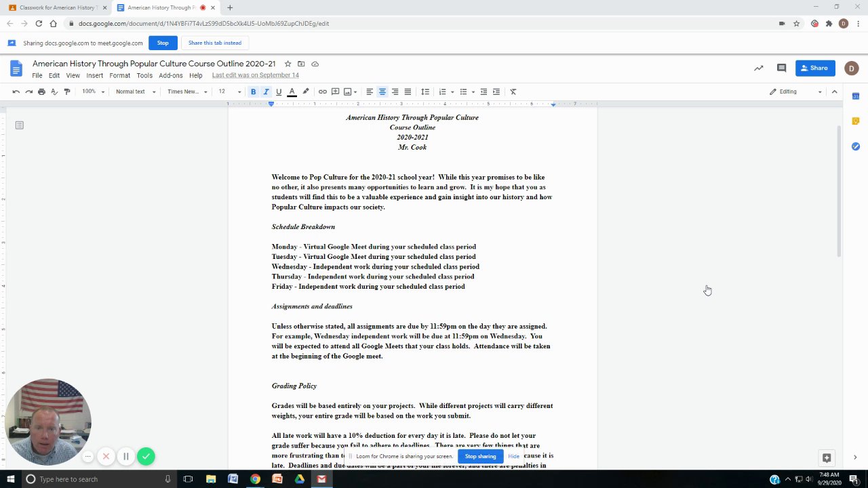868x488 pixels.
Task: Open the Normal text style dropdown
Action: click(135, 91)
